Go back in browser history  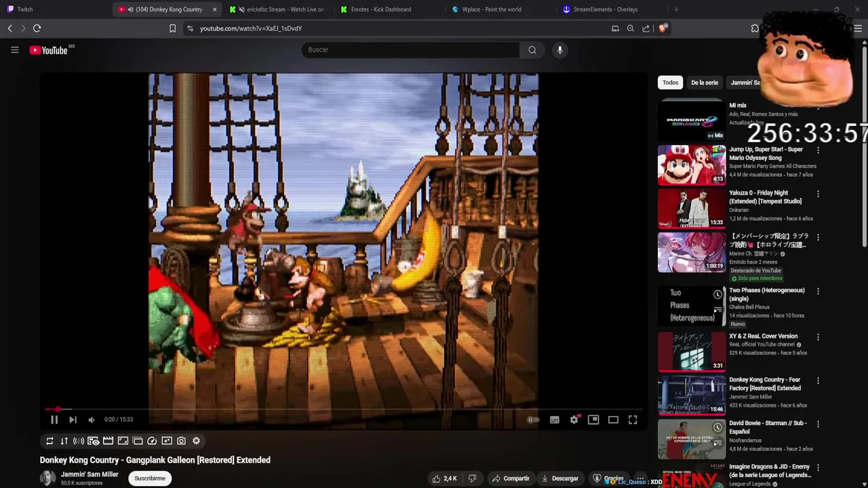click(x=9, y=28)
